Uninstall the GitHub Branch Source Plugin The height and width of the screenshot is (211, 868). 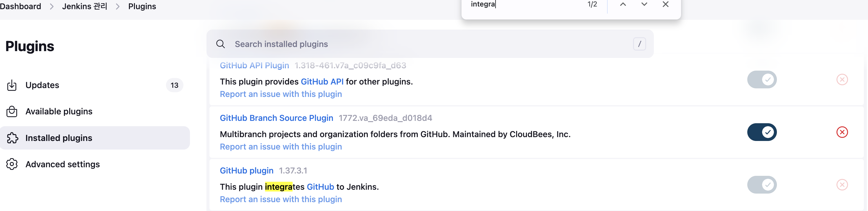click(x=842, y=132)
